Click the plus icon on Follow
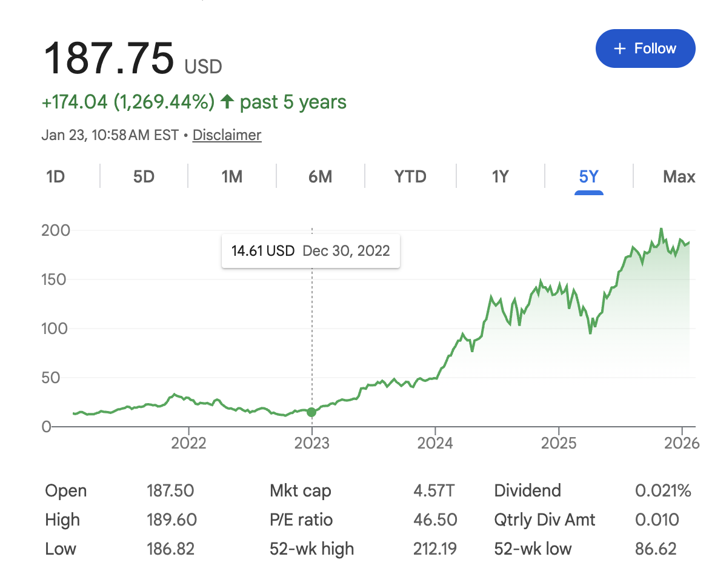709x588 pixels. [x=619, y=48]
